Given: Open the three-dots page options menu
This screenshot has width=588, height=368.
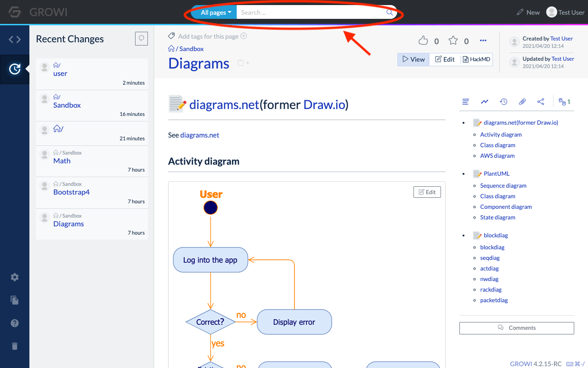Looking at the screenshot, I should coord(483,41).
